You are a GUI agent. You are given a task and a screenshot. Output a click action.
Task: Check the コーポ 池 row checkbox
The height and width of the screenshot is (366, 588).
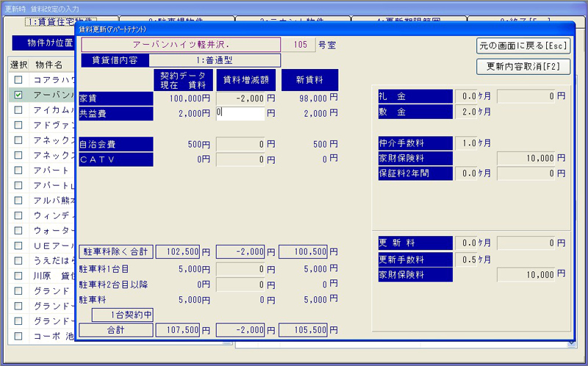(18, 336)
